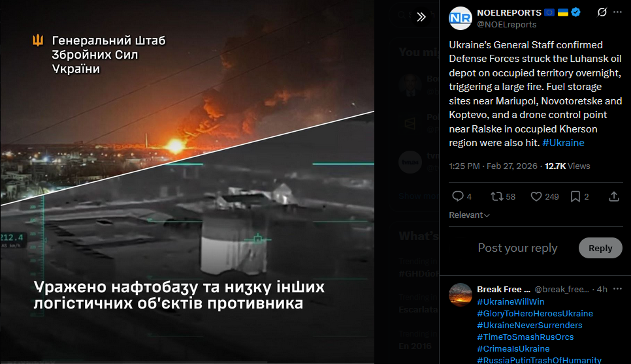The width and height of the screenshot is (631, 364).
Task: Click the Reply button
Action: pyautogui.click(x=600, y=249)
